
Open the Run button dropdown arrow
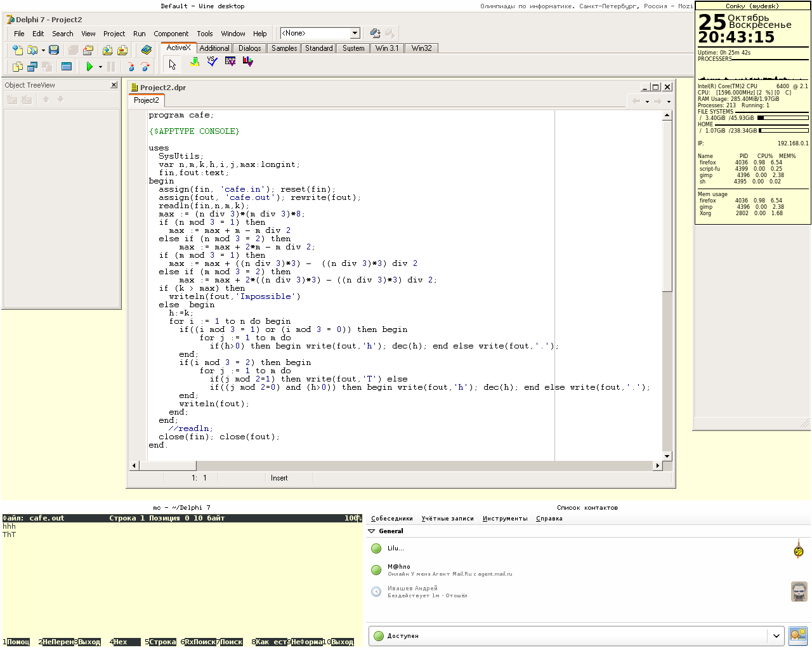[x=100, y=66]
